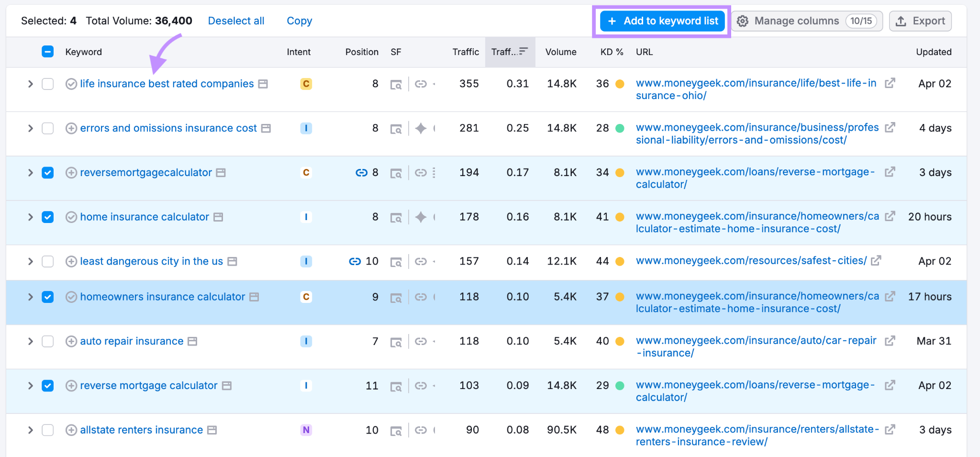Click AI overview star icon in errors and omissions row
980x457 pixels.
pyautogui.click(x=421, y=128)
